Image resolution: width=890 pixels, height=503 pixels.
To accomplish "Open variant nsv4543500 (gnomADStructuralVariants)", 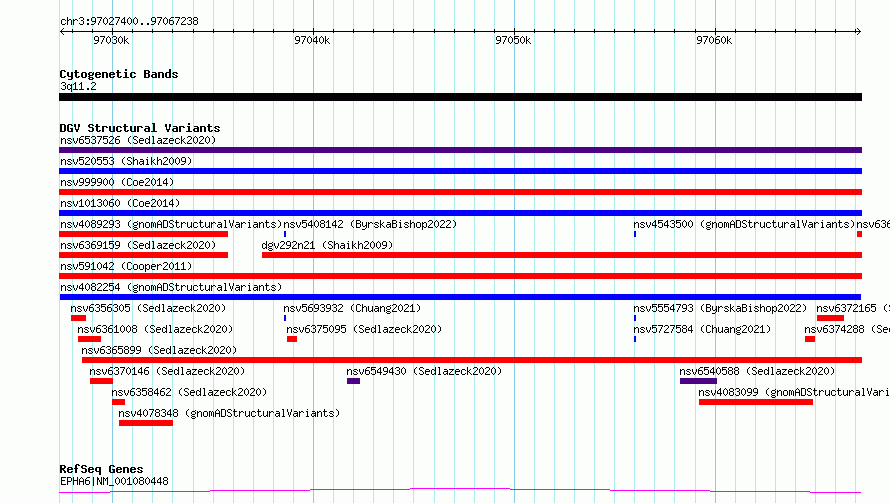I will pyautogui.click(x=744, y=224).
